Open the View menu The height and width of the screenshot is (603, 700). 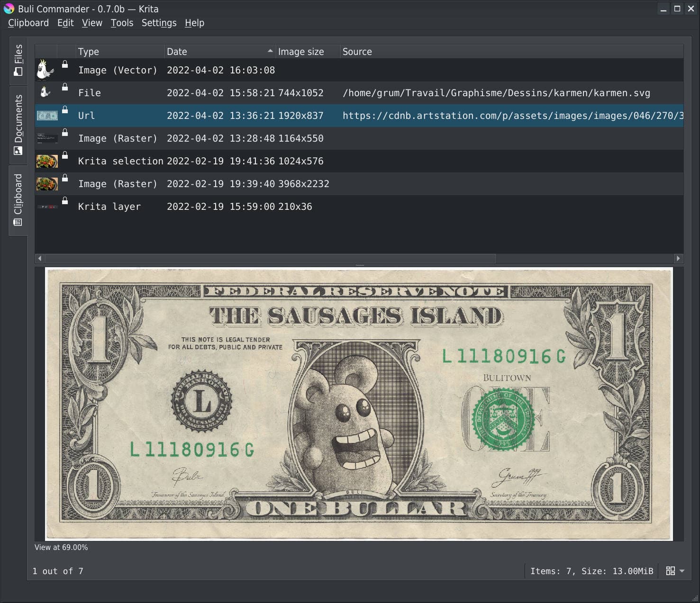coord(92,23)
